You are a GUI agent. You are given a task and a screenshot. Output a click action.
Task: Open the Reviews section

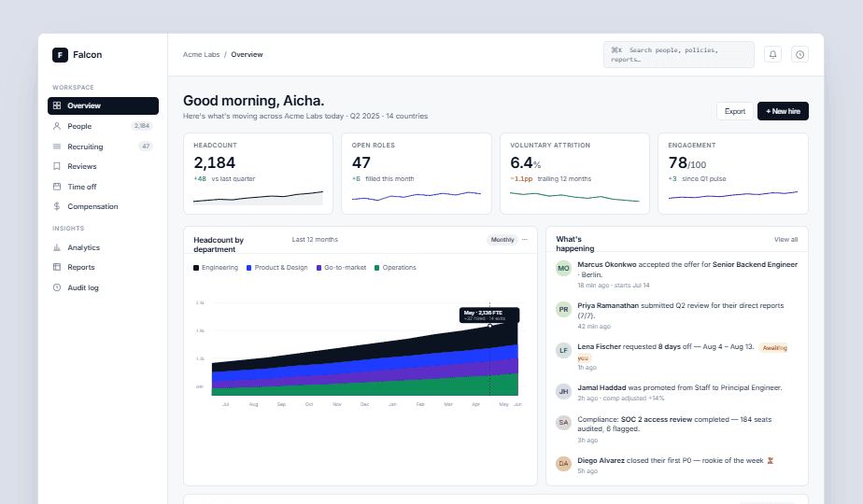click(103, 166)
